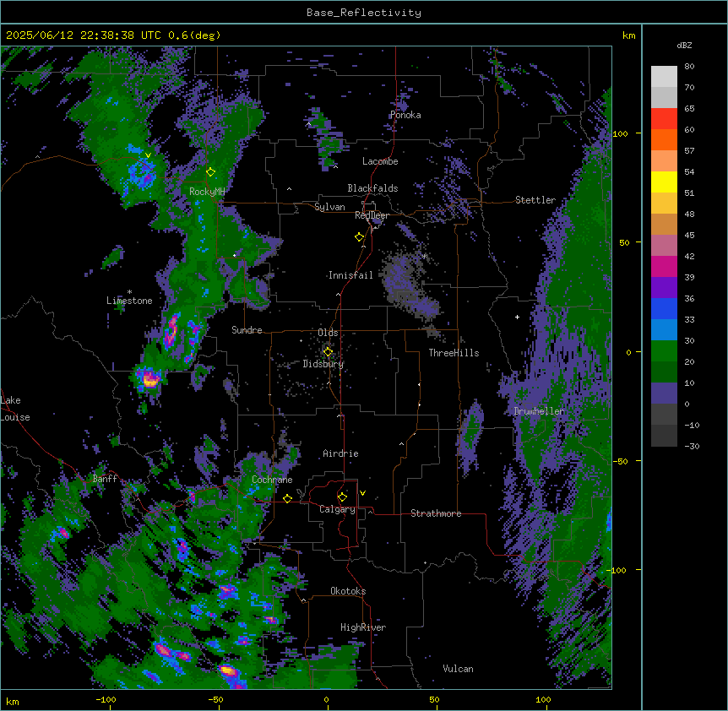The width and height of the screenshot is (728, 711).
Task: Pick the purple 36-39 dBZ legend swatch
Action: pyautogui.click(x=664, y=288)
